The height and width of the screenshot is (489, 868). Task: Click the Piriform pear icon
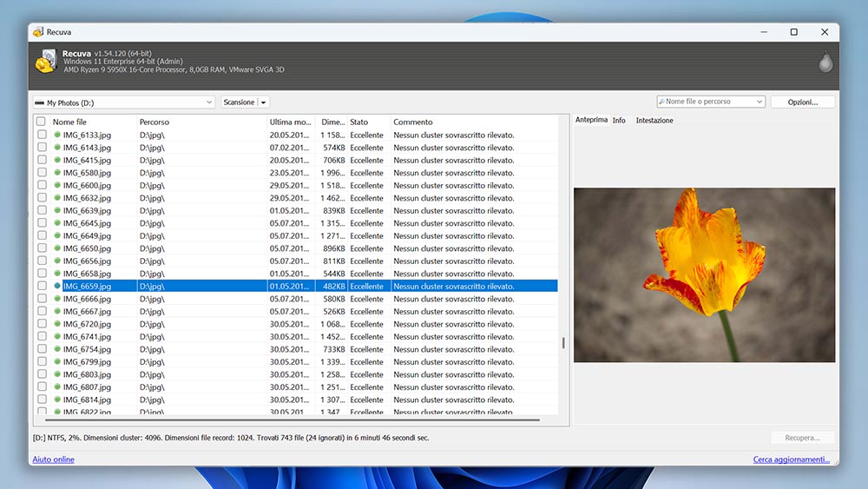[825, 62]
